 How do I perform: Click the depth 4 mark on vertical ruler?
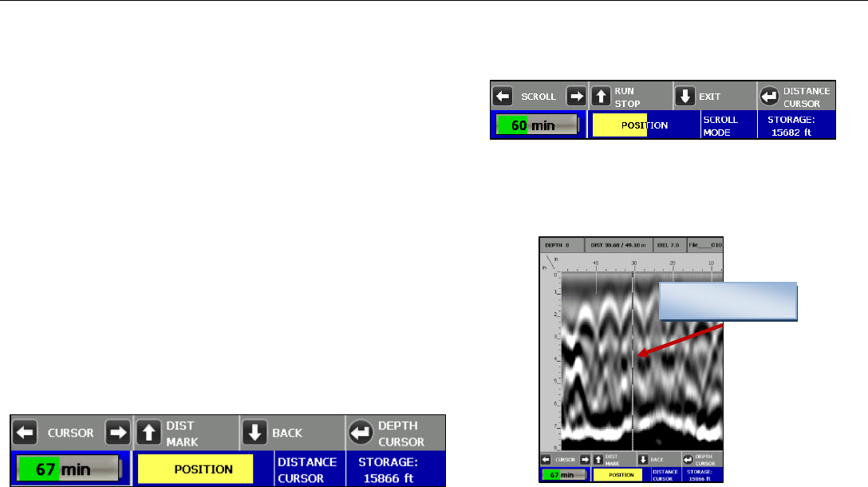point(556,359)
